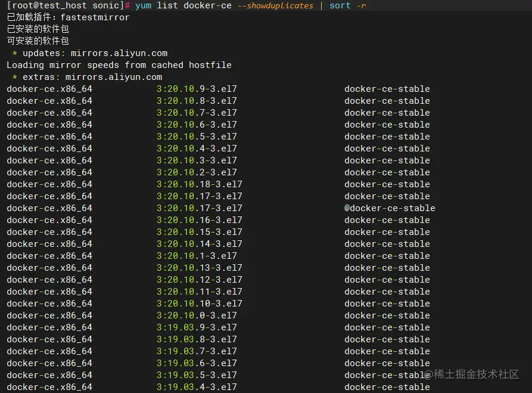This screenshot has width=532, height=393.
Task: Click the "@docker-ce-stable" installed repo text
Action: pyautogui.click(x=390, y=208)
